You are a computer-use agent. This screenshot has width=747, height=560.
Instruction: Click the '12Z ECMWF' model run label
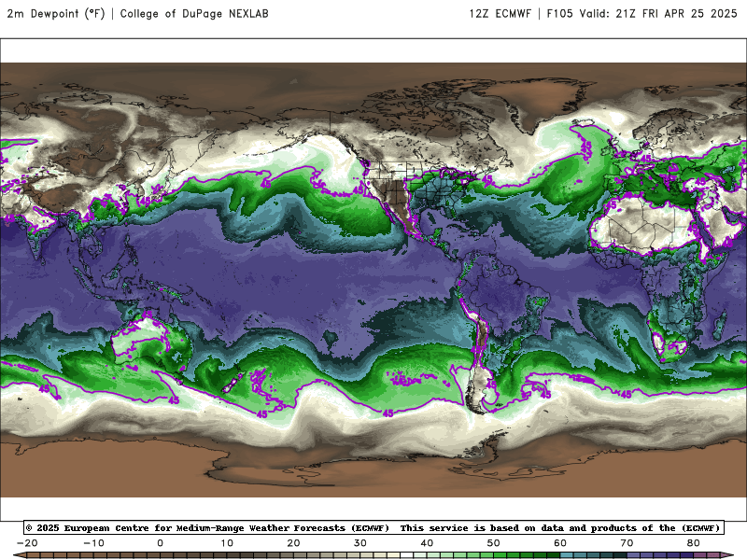(500, 13)
